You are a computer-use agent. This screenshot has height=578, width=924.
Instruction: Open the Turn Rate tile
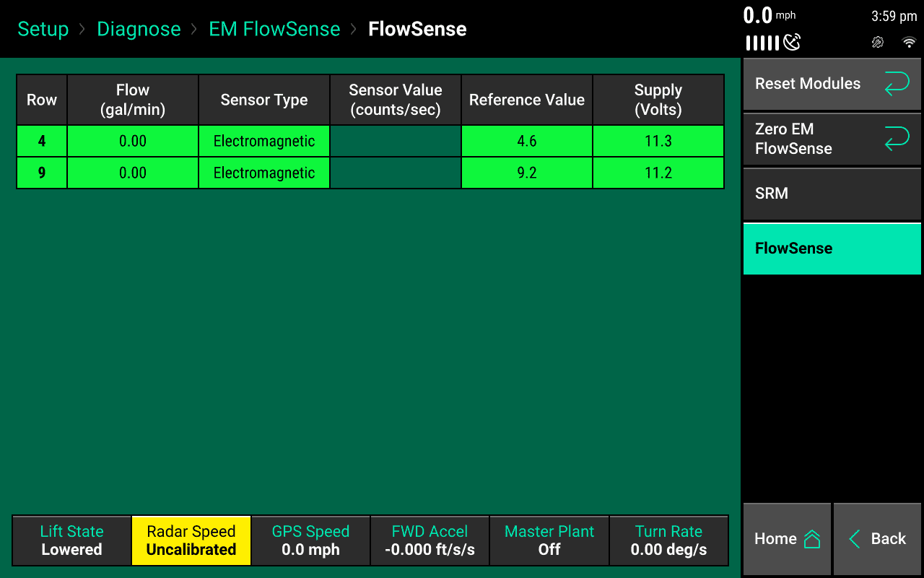click(668, 540)
